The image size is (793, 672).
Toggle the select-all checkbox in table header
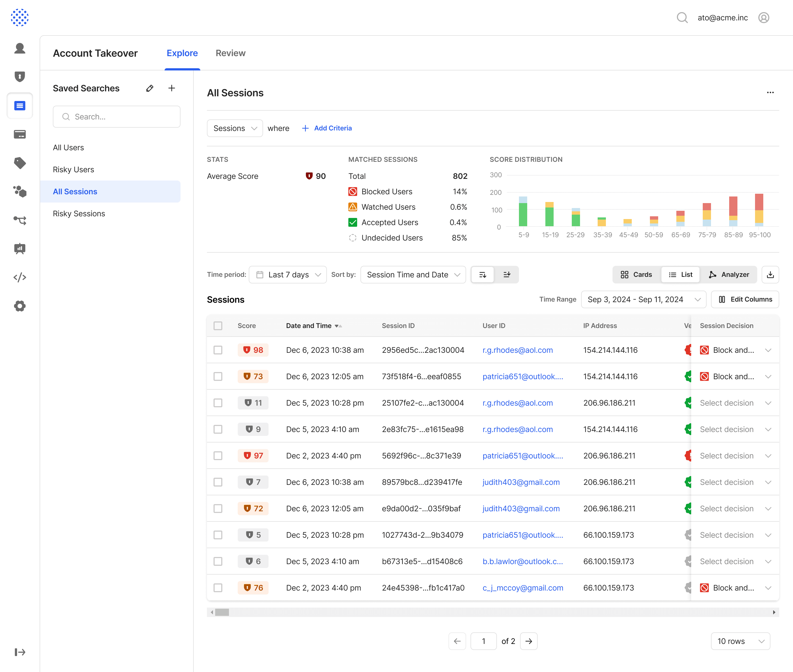pyautogui.click(x=218, y=326)
